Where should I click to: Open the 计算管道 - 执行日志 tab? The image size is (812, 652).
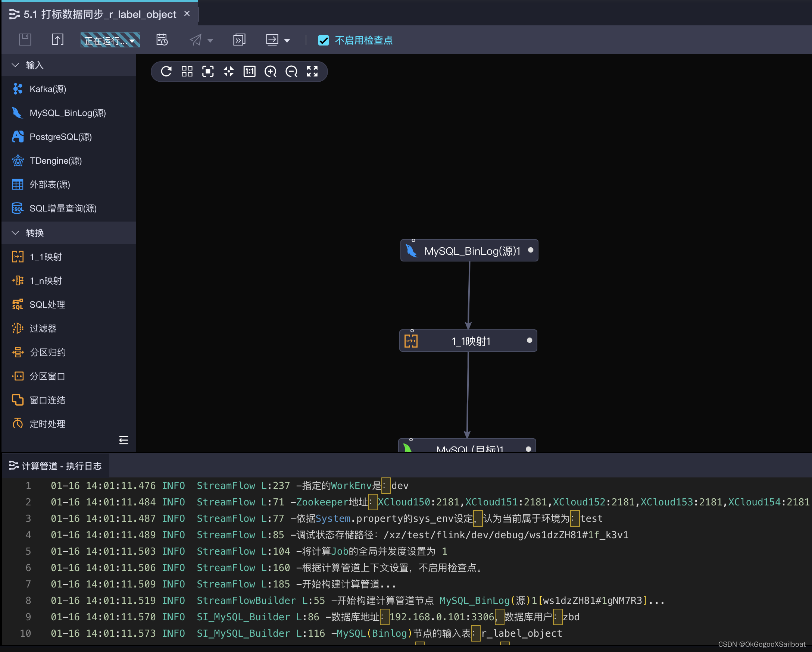coord(56,466)
